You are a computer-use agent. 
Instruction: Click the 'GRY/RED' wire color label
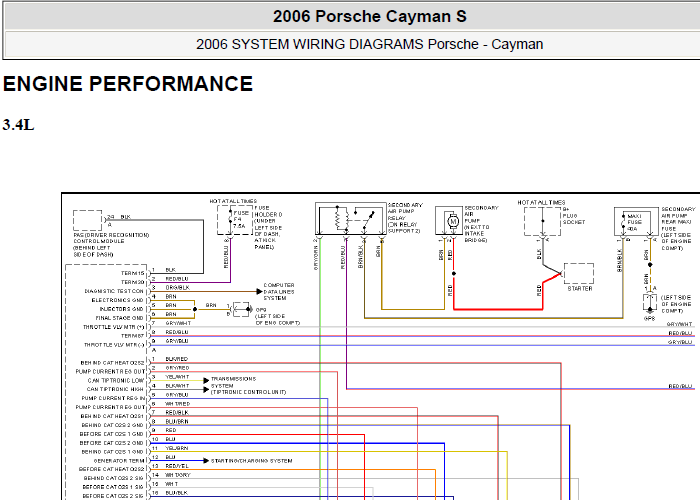pyautogui.click(x=177, y=368)
